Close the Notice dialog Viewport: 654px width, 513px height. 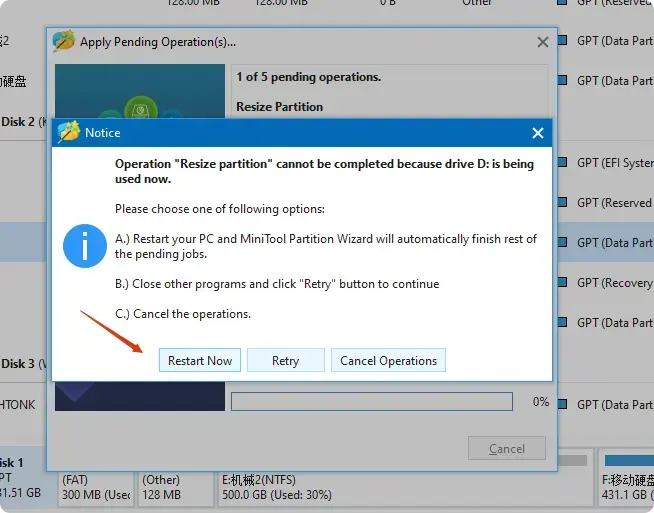[538, 133]
